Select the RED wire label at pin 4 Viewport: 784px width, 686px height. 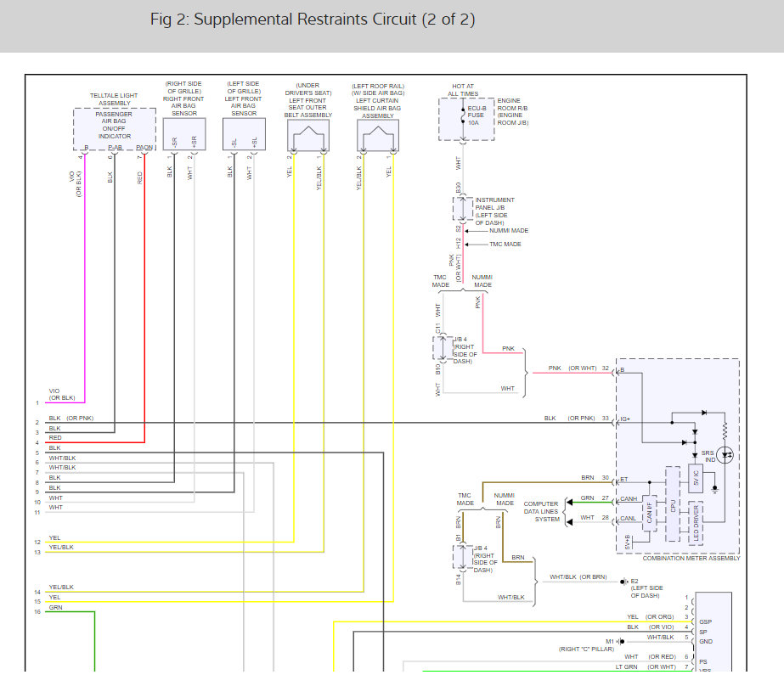54,438
